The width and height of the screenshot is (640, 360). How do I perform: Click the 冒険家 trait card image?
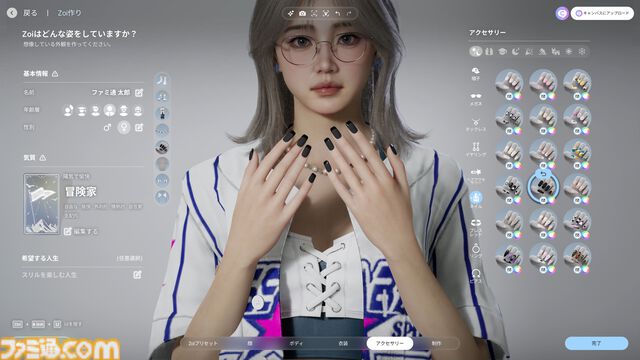42,204
